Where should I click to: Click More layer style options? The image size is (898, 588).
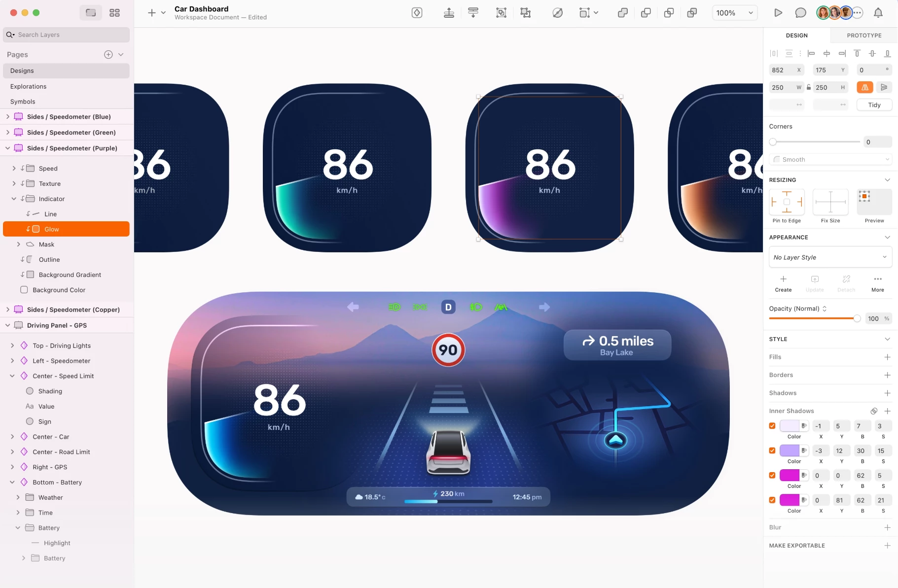tap(878, 284)
